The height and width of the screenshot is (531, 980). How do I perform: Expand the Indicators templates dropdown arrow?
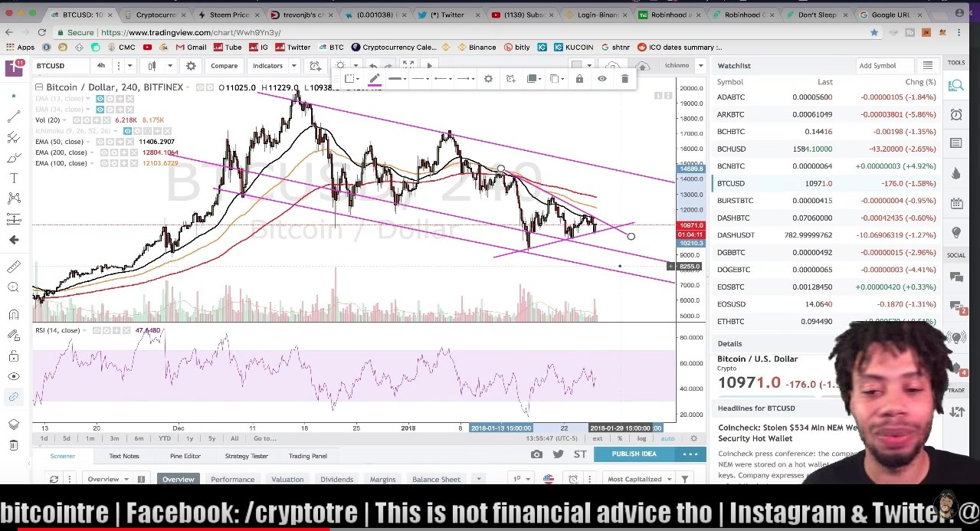click(293, 66)
